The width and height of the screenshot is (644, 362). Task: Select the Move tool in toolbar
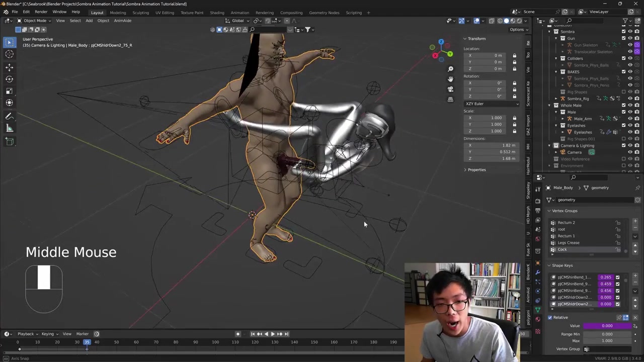9,67
